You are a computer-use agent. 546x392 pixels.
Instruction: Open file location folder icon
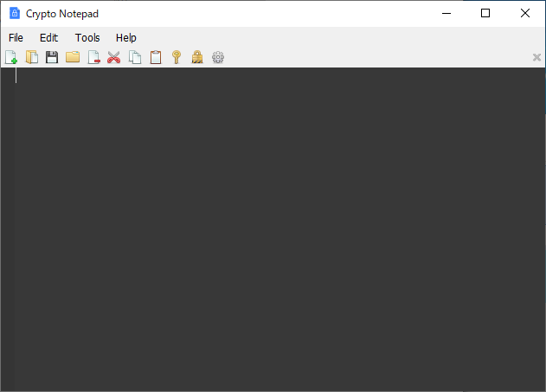coord(73,57)
